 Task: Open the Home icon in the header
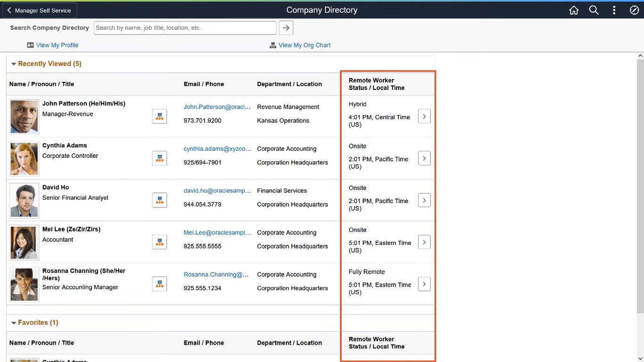click(x=573, y=10)
